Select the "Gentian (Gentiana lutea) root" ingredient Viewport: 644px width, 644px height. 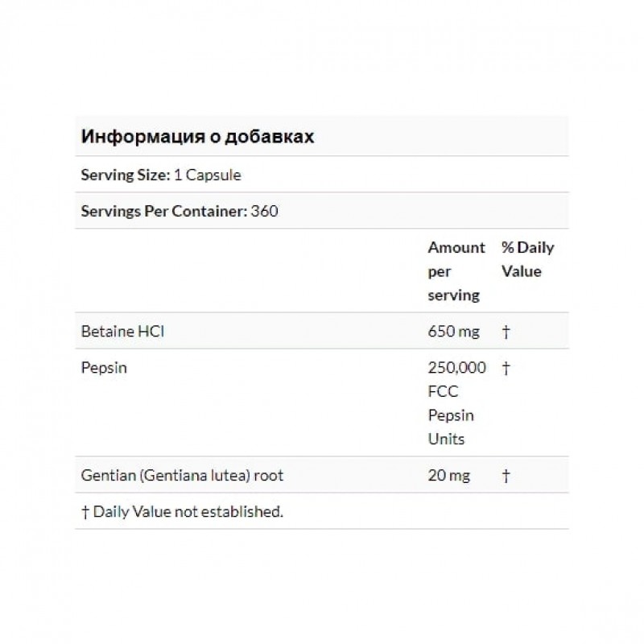coord(182,476)
